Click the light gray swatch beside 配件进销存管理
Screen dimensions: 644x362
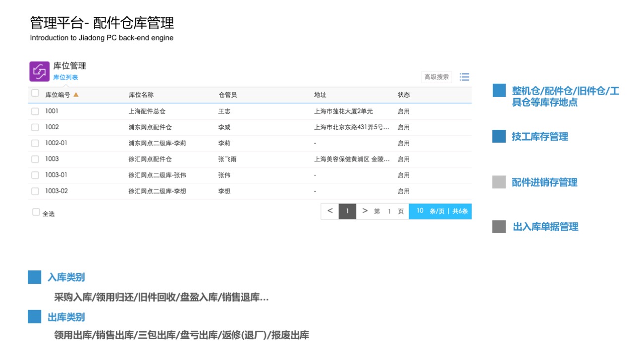click(498, 182)
